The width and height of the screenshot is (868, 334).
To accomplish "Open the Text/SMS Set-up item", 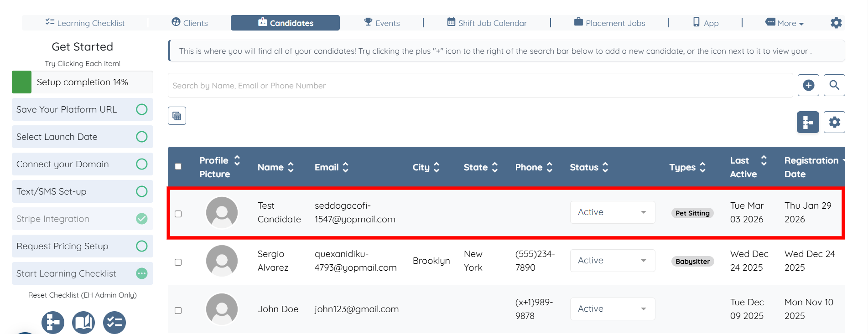I will pyautogui.click(x=83, y=191).
